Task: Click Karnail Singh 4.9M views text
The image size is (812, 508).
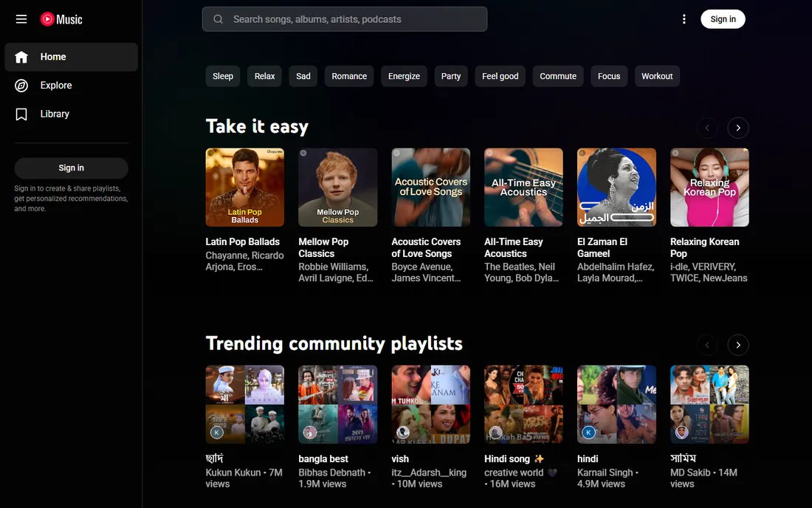Action: pos(608,478)
